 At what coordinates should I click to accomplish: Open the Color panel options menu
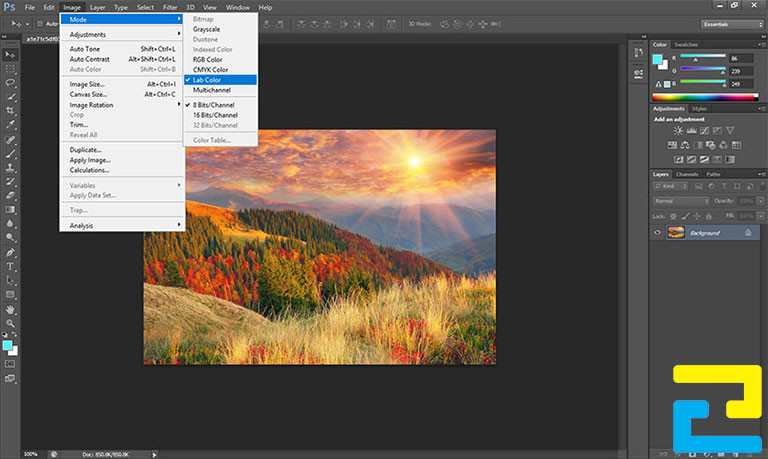[762, 45]
